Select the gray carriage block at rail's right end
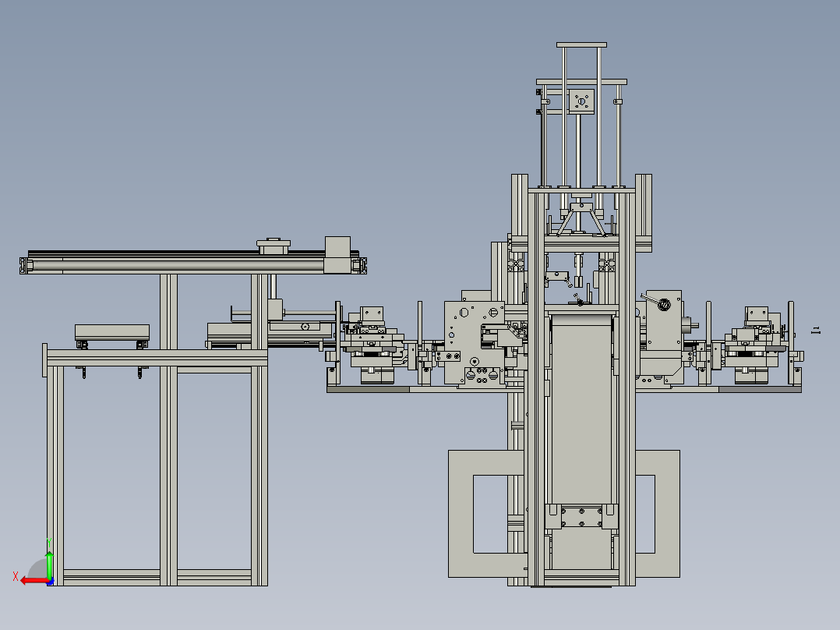840x630 pixels. pyautogui.click(x=337, y=255)
